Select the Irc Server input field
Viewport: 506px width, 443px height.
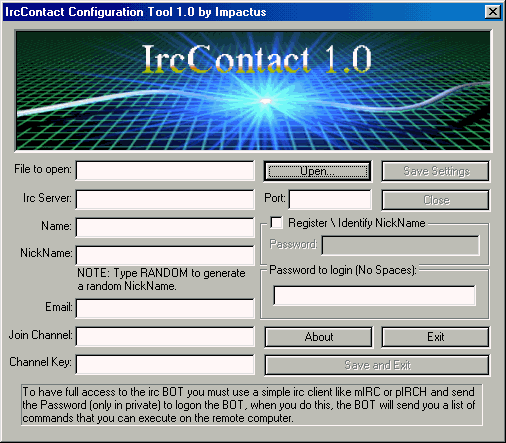[x=165, y=199]
